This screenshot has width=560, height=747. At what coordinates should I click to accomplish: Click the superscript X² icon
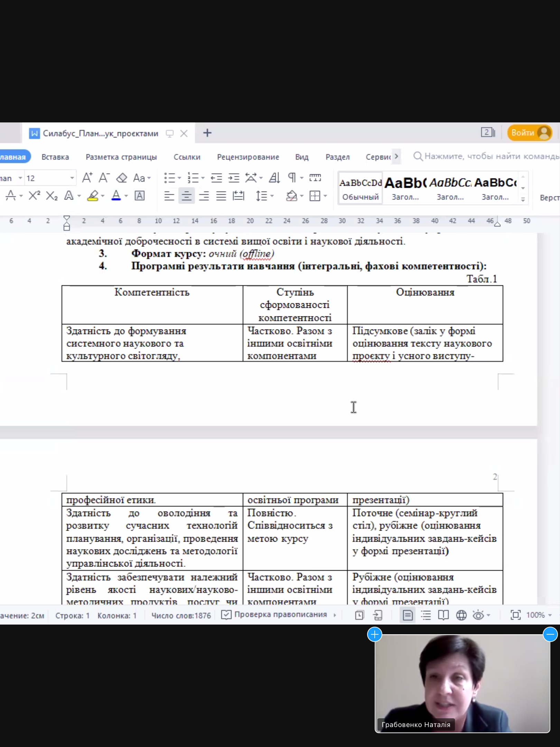34,196
